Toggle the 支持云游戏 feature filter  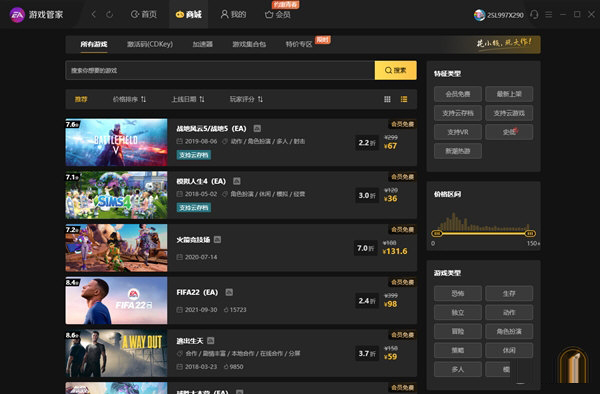tap(509, 113)
